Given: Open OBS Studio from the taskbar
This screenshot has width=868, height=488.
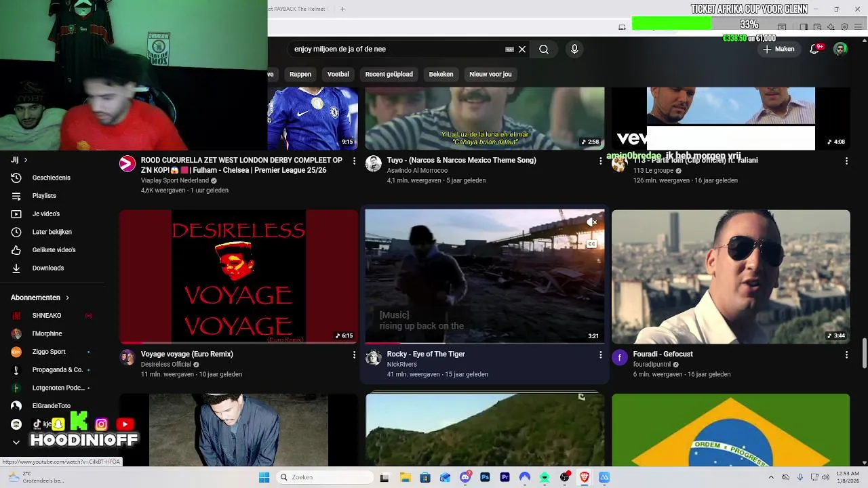Looking at the screenshot, I should coord(564,477).
